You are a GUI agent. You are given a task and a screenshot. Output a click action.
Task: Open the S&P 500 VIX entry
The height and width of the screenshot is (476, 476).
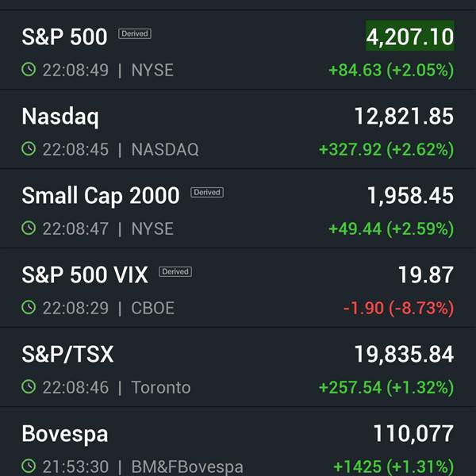pos(238,288)
